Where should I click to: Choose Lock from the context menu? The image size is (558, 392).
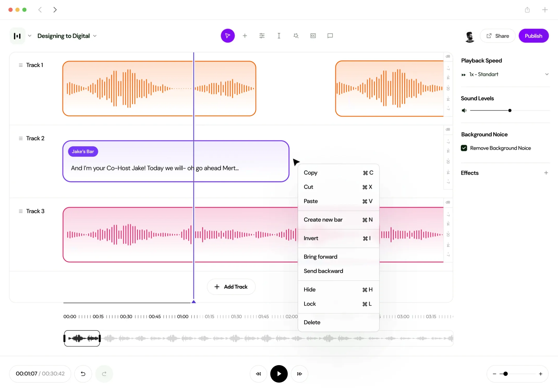click(338, 304)
